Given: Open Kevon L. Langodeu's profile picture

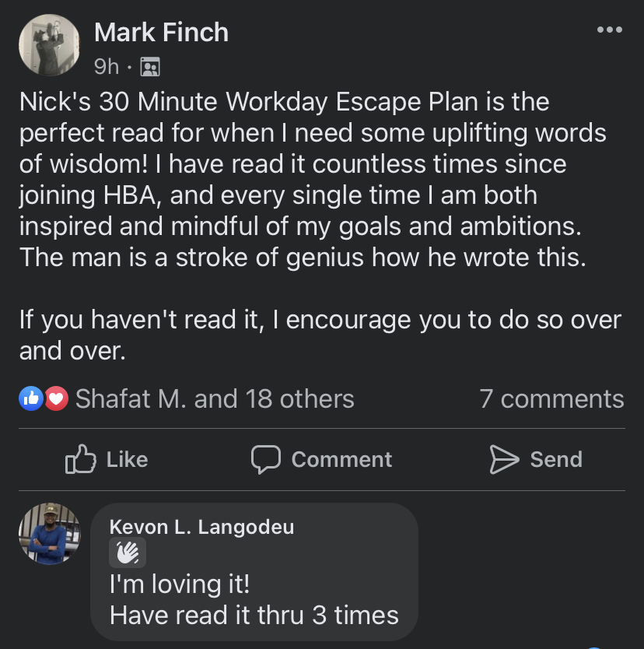Looking at the screenshot, I should (49, 534).
